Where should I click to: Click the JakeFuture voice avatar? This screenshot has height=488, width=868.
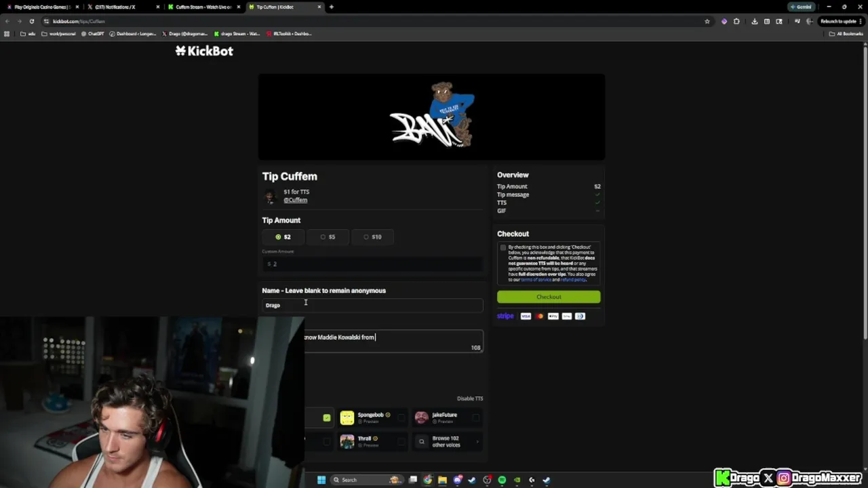click(421, 418)
